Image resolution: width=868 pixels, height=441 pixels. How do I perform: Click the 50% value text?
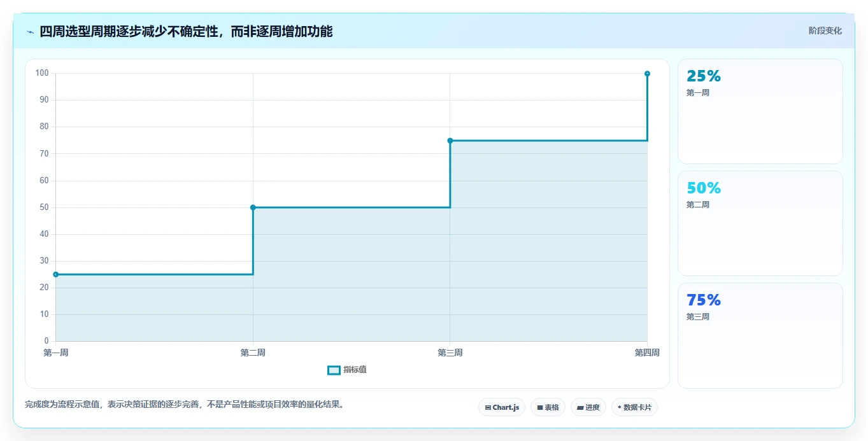pos(704,188)
